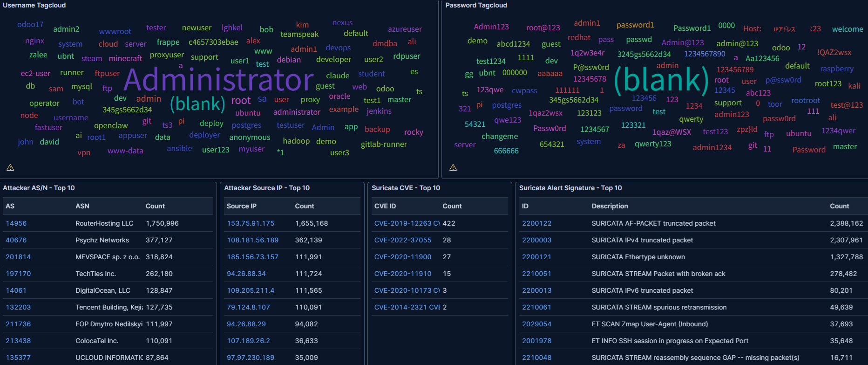The width and height of the screenshot is (868, 365).
Task: Click the 'gitlab-runner' username tag
Action: coord(384,145)
